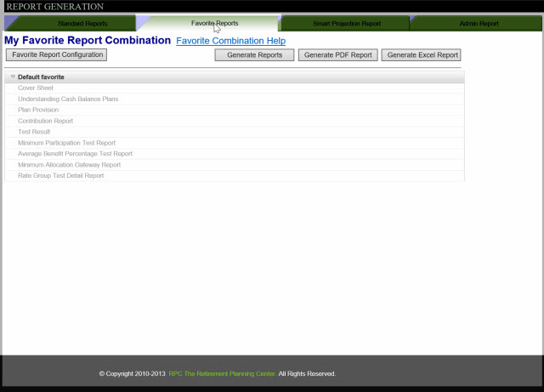Open the Smart Projection Report tab
This screenshot has width=544, height=392.
(346, 23)
